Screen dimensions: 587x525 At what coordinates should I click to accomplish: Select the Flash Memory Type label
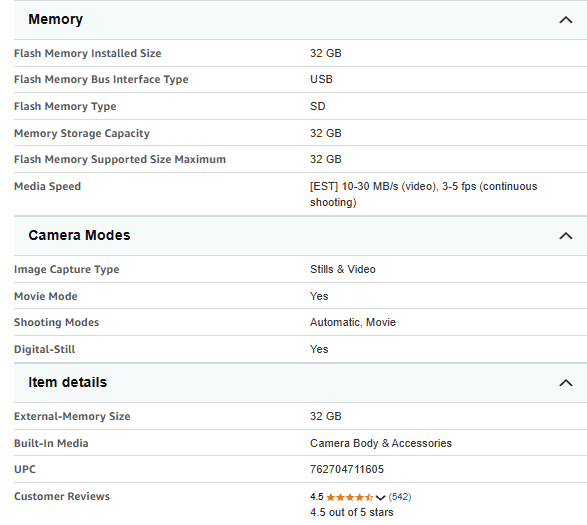pos(65,106)
